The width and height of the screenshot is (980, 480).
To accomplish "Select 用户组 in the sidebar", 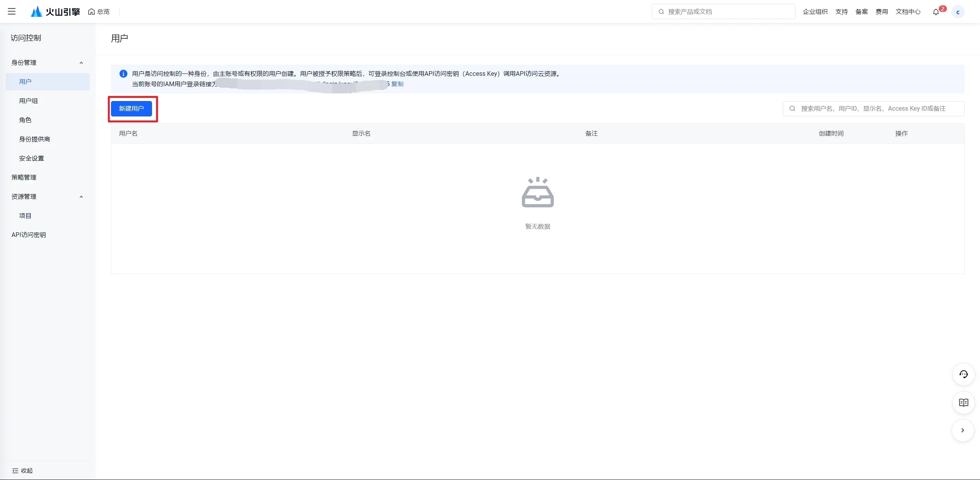I will [x=28, y=100].
